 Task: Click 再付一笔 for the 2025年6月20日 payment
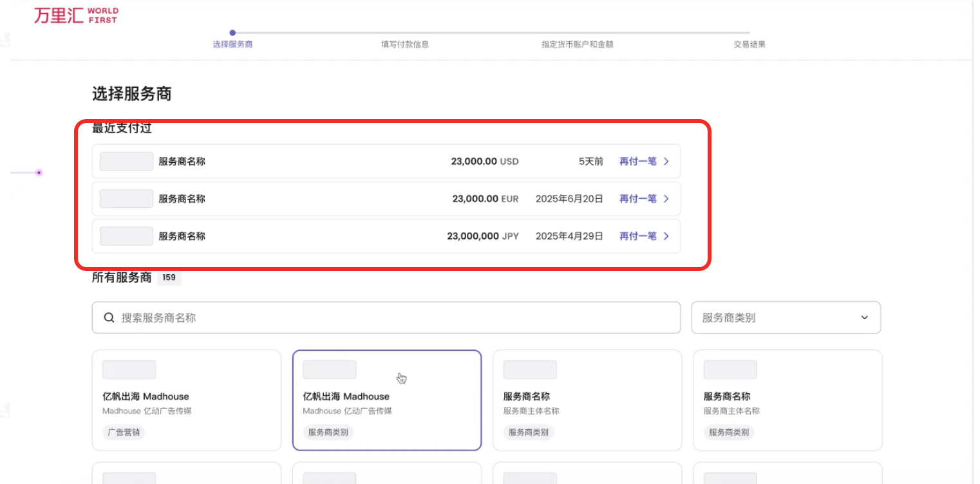tap(637, 199)
